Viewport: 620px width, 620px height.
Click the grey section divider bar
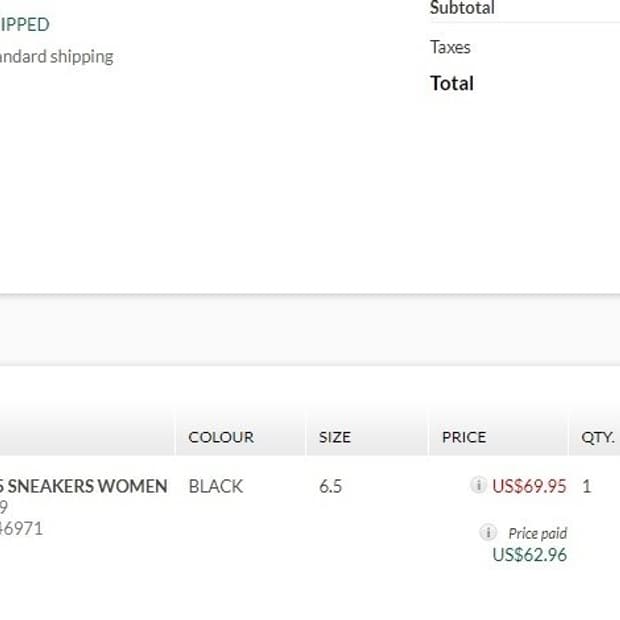pos(310,330)
